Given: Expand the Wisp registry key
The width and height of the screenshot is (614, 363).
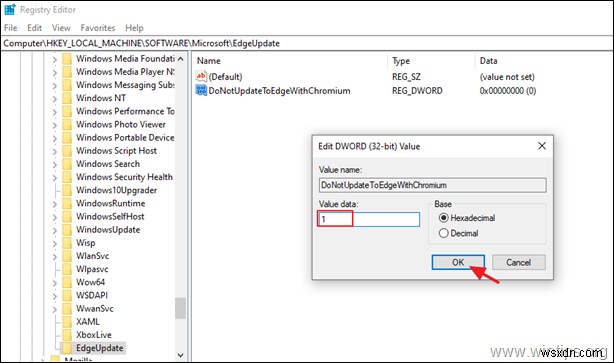Looking at the screenshot, I should (54, 244).
